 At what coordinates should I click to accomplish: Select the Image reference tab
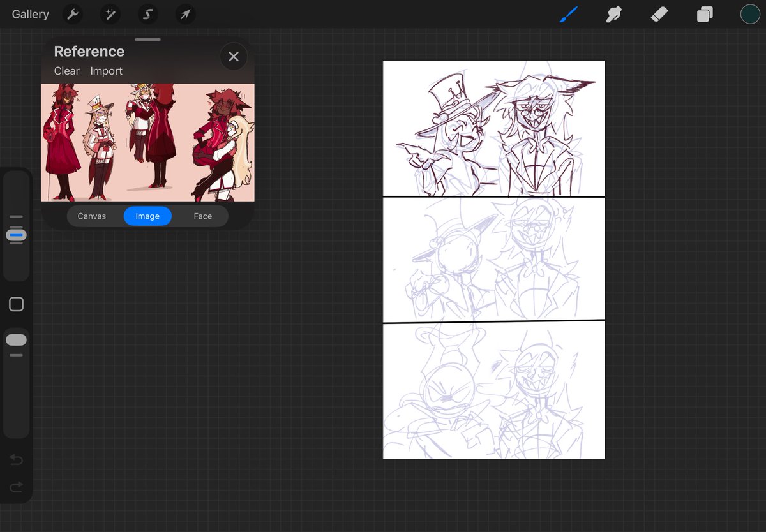click(147, 216)
